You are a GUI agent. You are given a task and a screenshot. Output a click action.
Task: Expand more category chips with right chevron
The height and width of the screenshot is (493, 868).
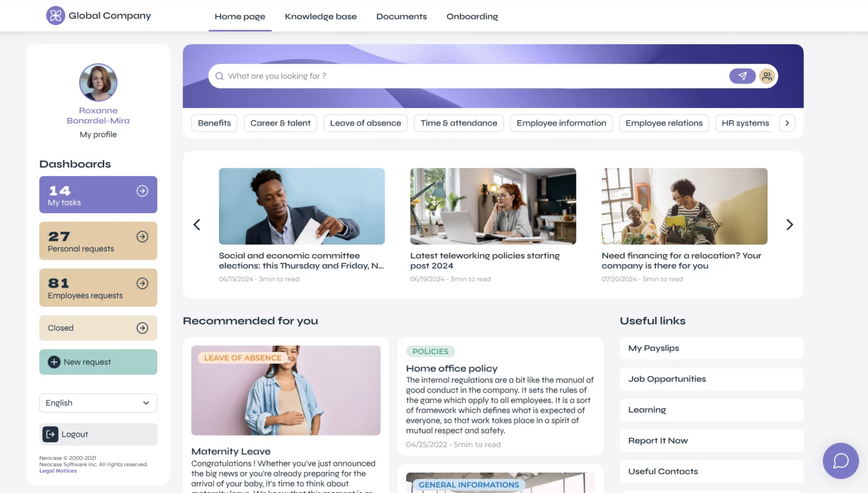(x=787, y=123)
